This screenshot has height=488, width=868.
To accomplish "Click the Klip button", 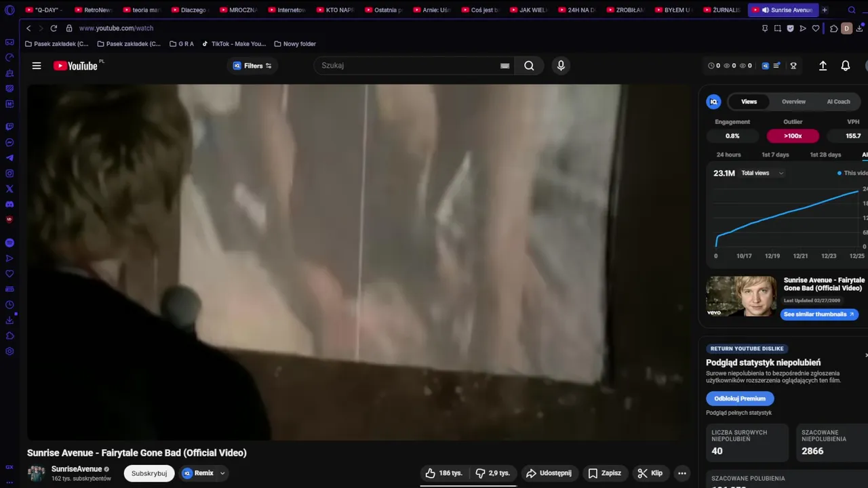I will point(650,473).
